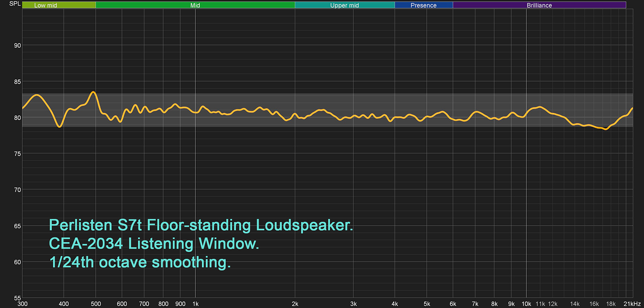Viewport: 644px width, 308px height.
Task: Click the 300 Hz x-axis label
Action: click(22, 304)
